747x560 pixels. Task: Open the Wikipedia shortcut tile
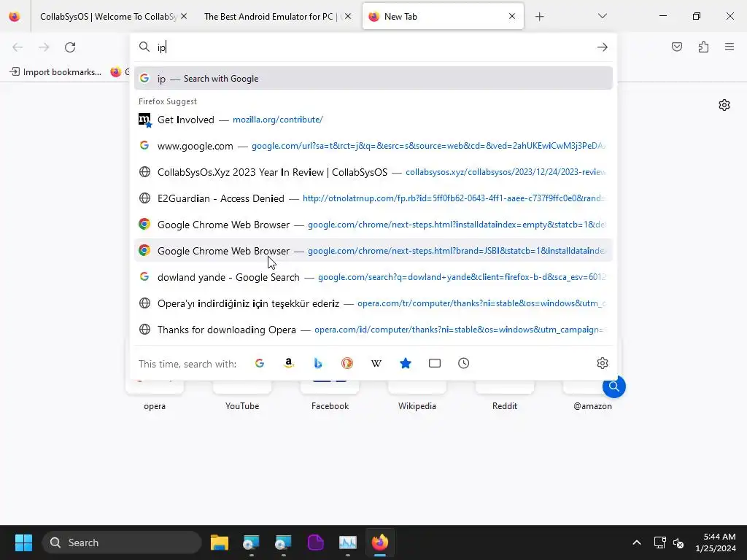(417, 394)
